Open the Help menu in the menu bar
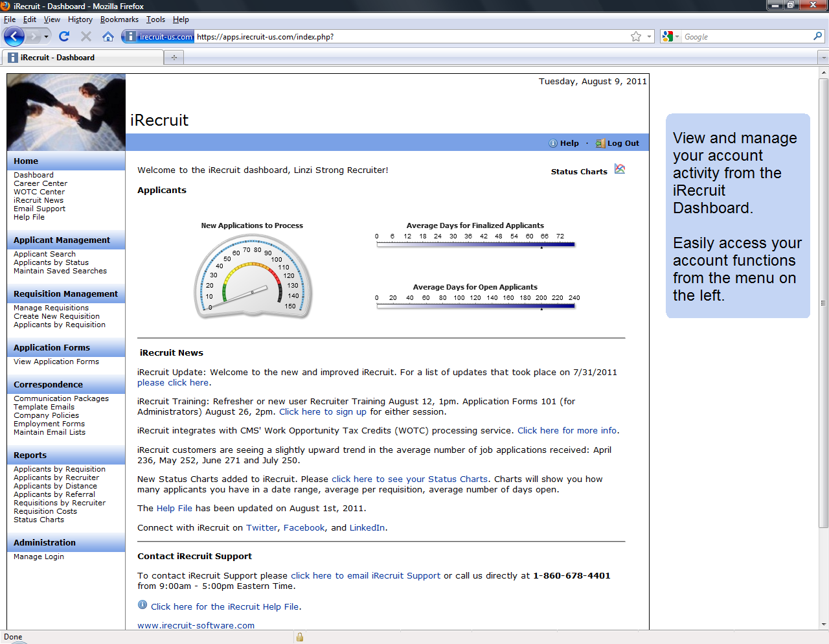 click(181, 19)
